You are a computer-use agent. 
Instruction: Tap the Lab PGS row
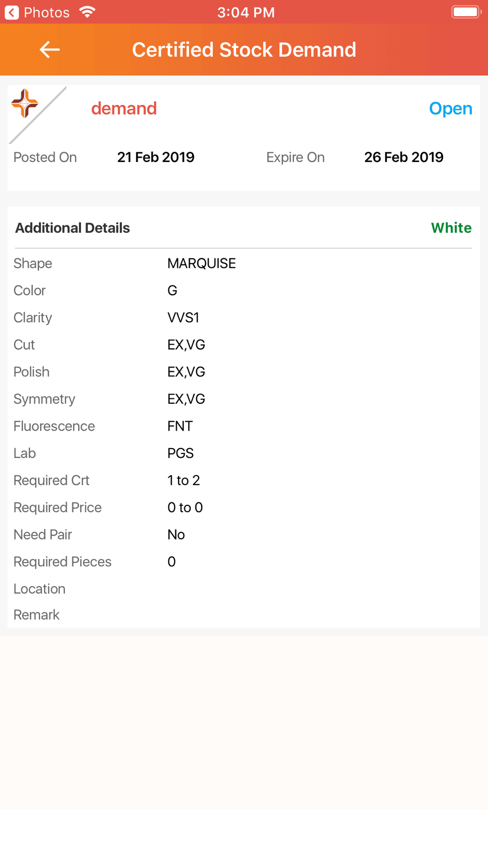click(244, 454)
